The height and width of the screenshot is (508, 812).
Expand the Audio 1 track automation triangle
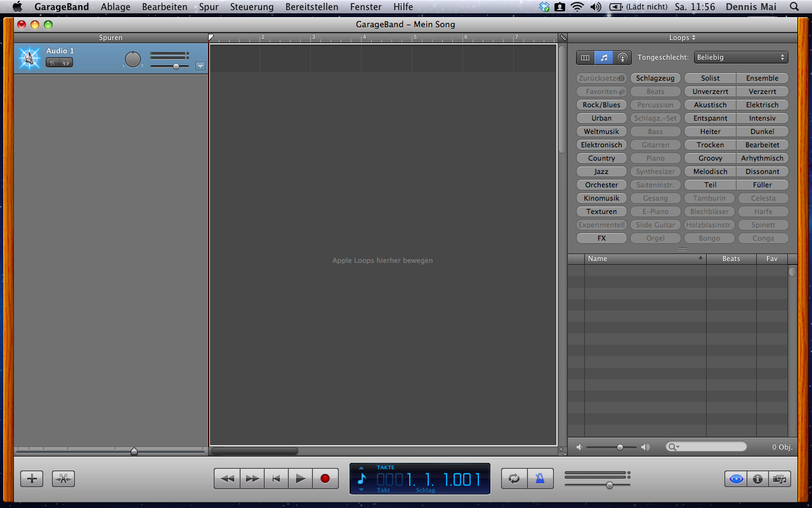pos(200,66)
